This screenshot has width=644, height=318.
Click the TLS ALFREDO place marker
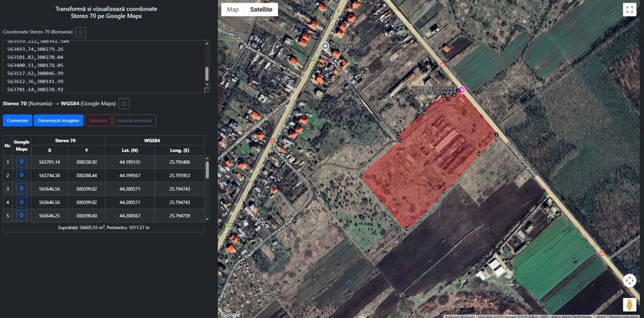[326, 46]
